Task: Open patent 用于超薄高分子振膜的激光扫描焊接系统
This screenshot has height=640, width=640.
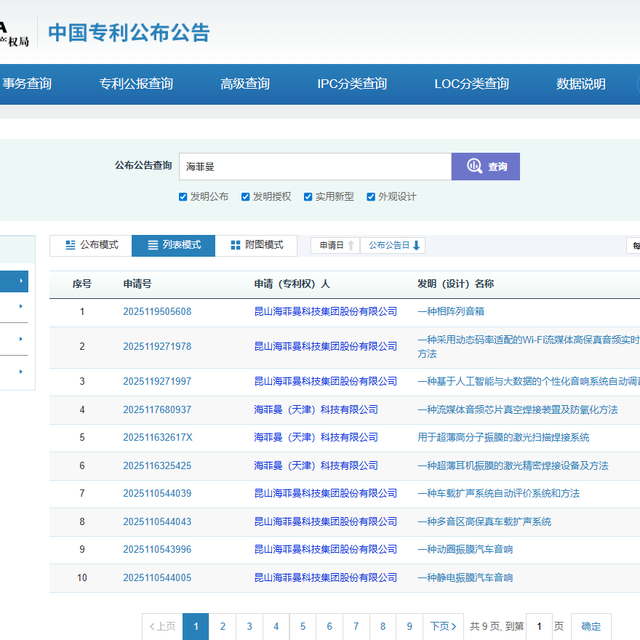Action: tap(503, 438)
